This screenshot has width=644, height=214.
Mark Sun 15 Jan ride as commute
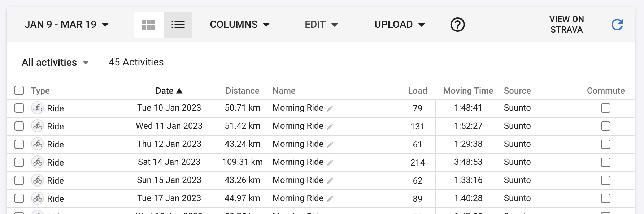point(606,180)
